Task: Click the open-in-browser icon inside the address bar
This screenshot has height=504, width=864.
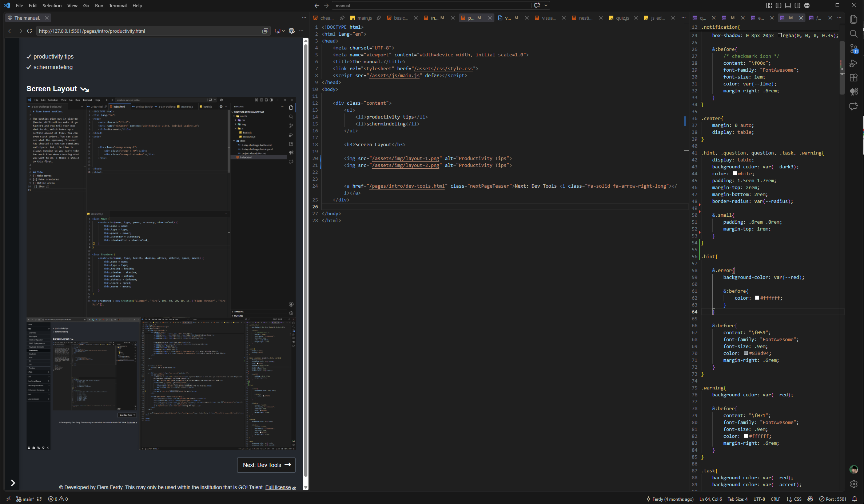Action: pos(265,31)
